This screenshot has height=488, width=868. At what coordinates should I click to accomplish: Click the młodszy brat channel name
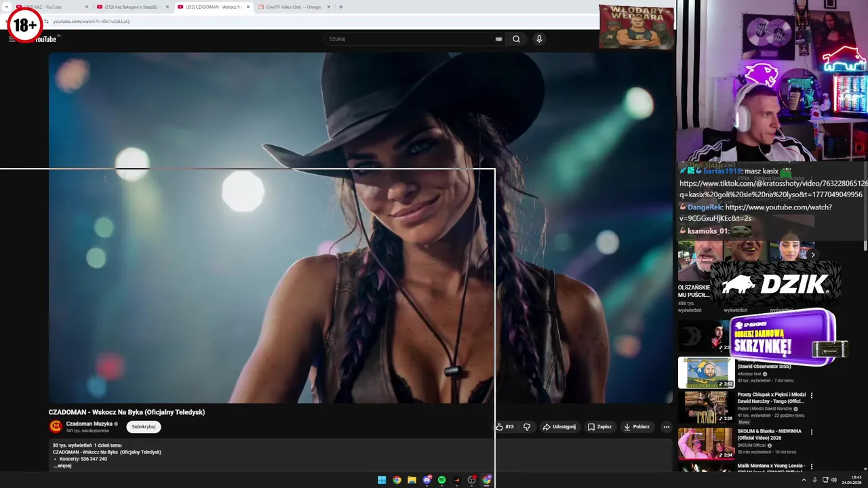coord(750,373)
